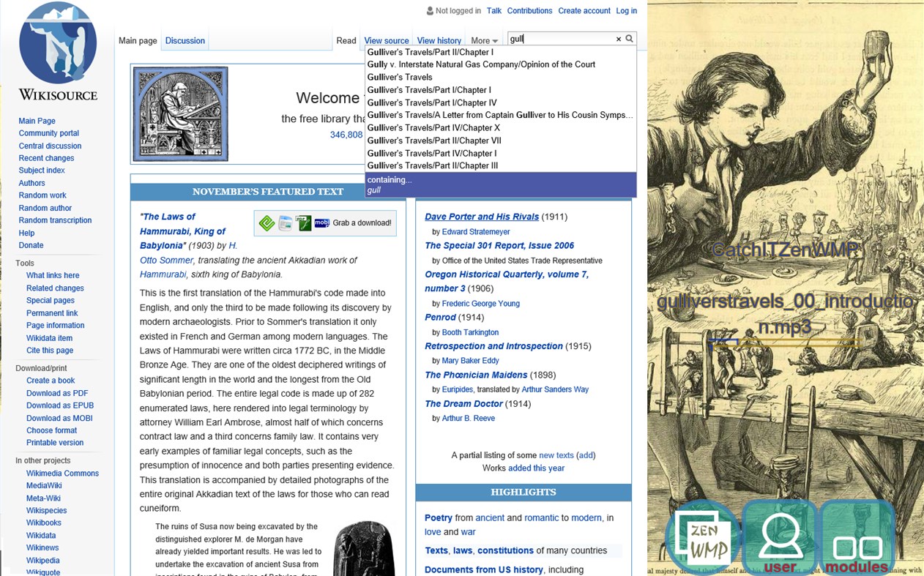Screen dimensions: 924x576
Task: Click the 'added this year' link
Action: point(536,468)
